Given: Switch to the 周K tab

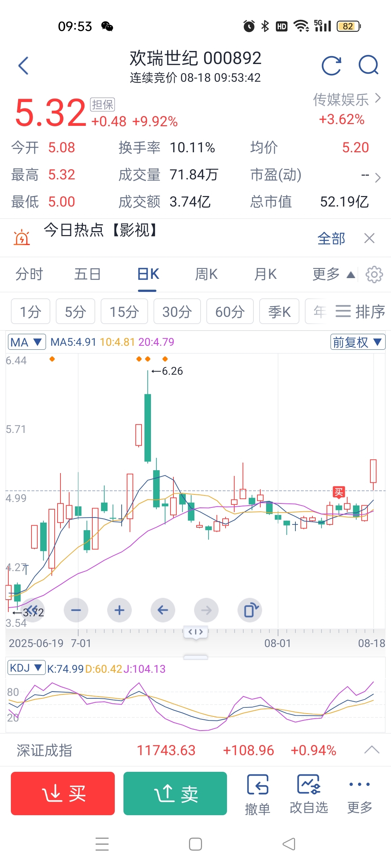Looking at the screenshot, I should pos(206,274).
